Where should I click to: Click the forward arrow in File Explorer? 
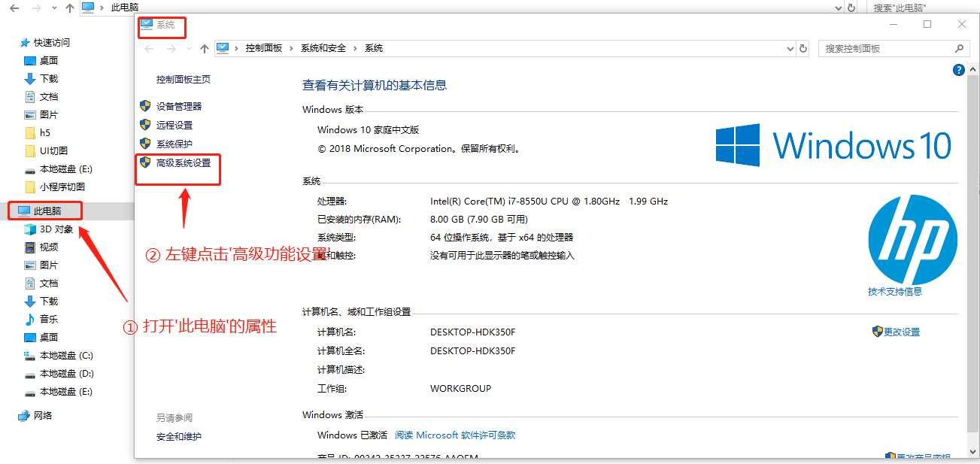pyautogui.click(x=36, y=8)
